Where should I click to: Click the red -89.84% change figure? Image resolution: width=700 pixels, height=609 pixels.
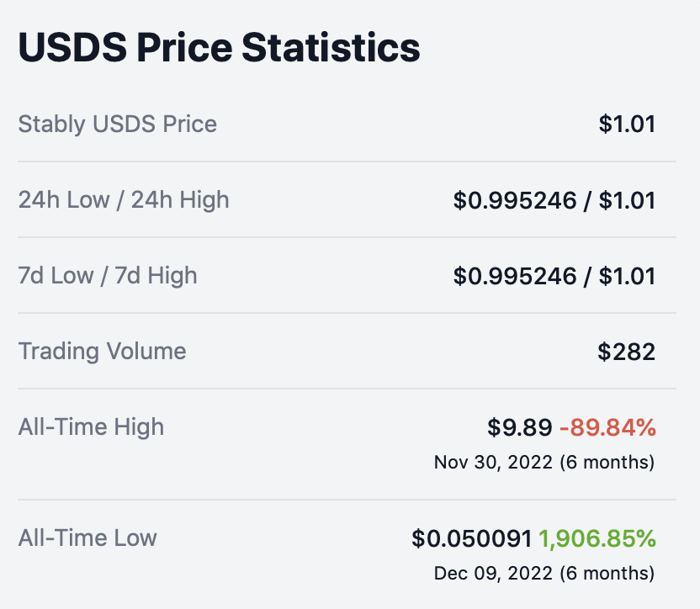pyautogui.click(x=607, y=427)
